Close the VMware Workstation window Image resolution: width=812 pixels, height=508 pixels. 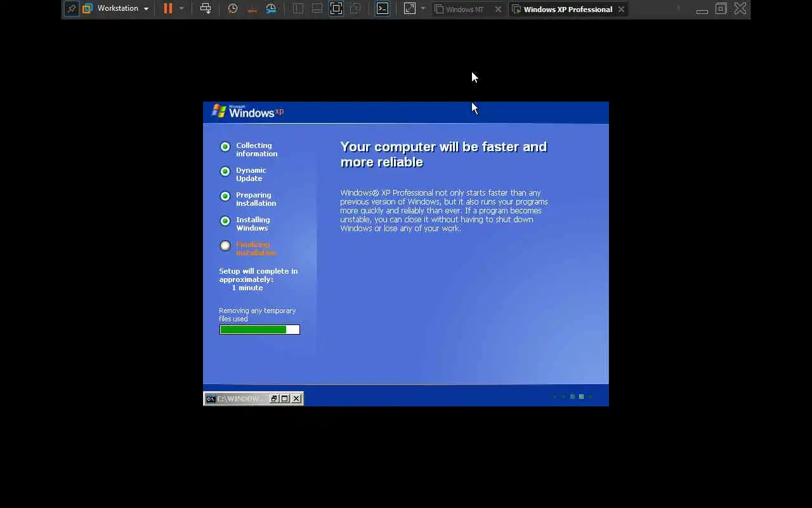(x=740, y=9)
